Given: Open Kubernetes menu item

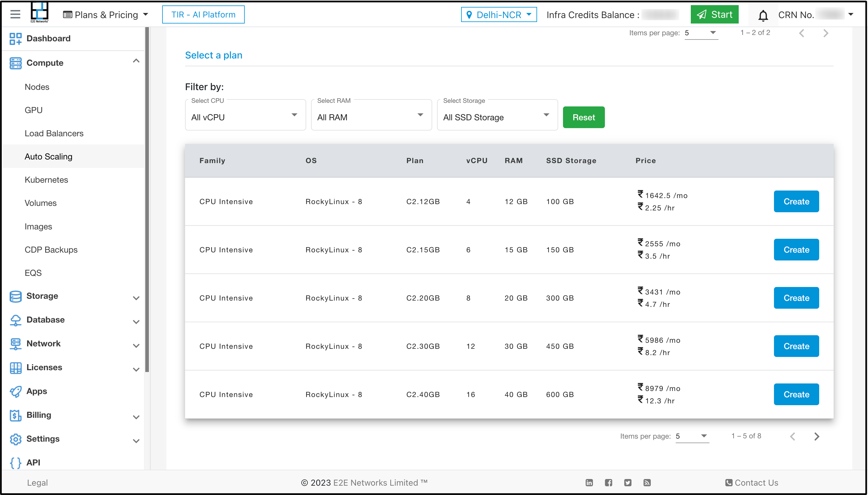Looking at the screenshot, I should [x=46, y=180].
